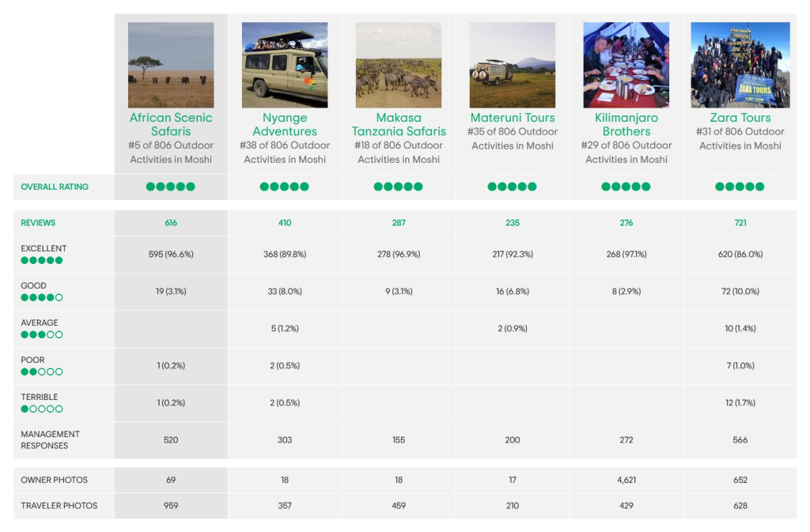
Task: Click review count 276 for Kilimanjaro Brothers
Action: tap(626, 223)
